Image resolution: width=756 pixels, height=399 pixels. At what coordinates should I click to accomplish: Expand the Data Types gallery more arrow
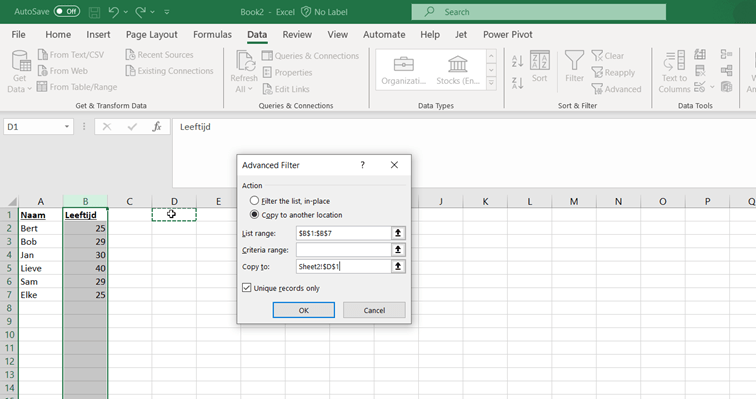[x=491, y=83]
